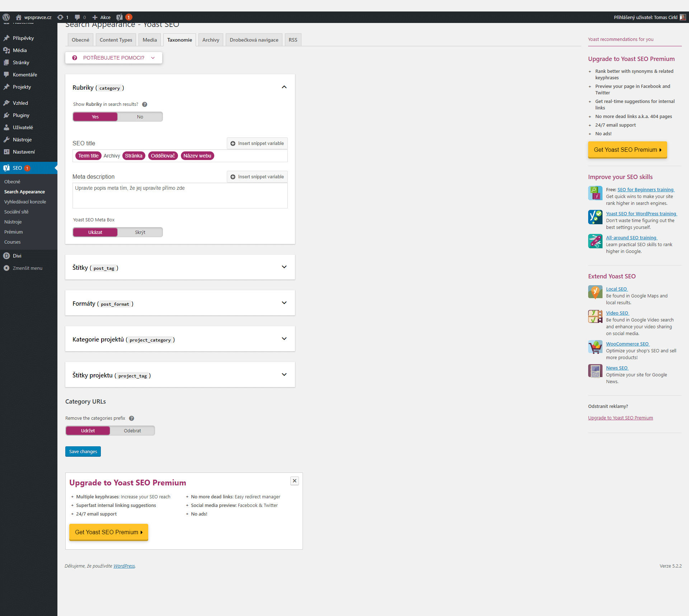
Task: Click the Nástroje wrench icon in sidebar
Action: tap(6, 140)
